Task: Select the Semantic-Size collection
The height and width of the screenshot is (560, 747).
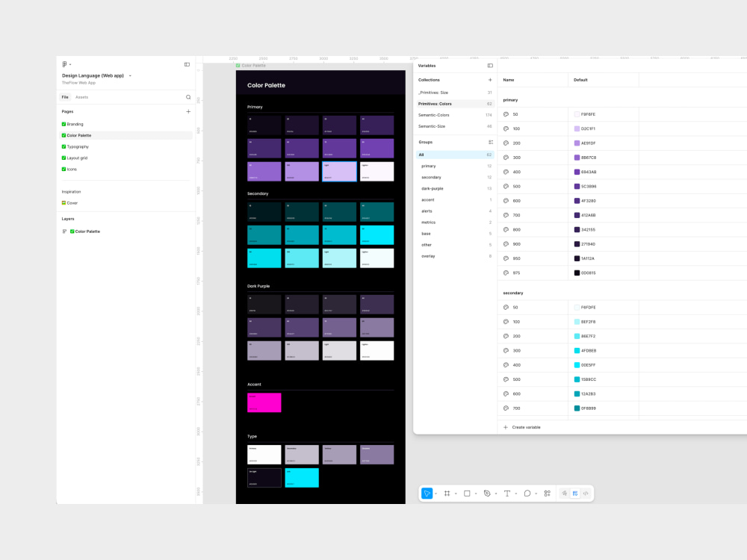Action: 455,126
